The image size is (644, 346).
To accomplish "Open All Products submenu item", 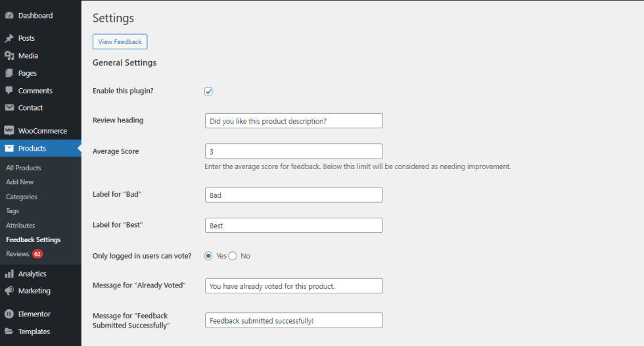I will (24, 168).
